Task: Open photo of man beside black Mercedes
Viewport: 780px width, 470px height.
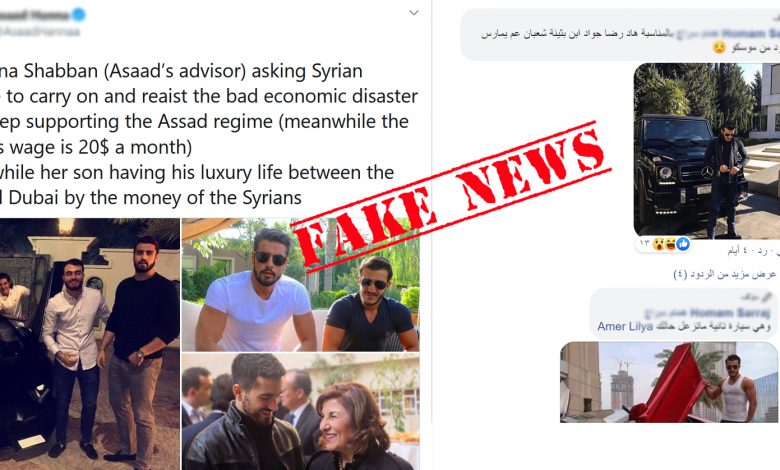Action: tap(706, 151)
